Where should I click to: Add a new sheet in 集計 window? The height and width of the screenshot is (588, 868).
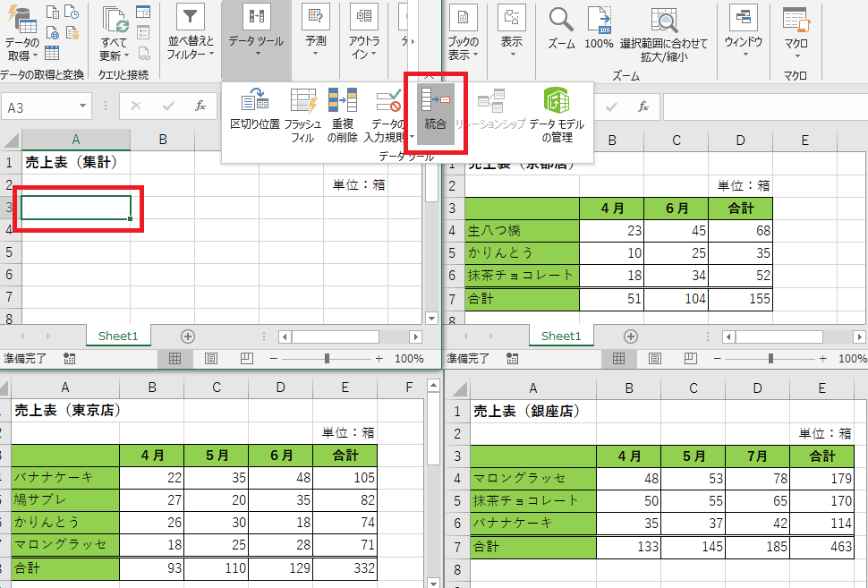(188, 337)
